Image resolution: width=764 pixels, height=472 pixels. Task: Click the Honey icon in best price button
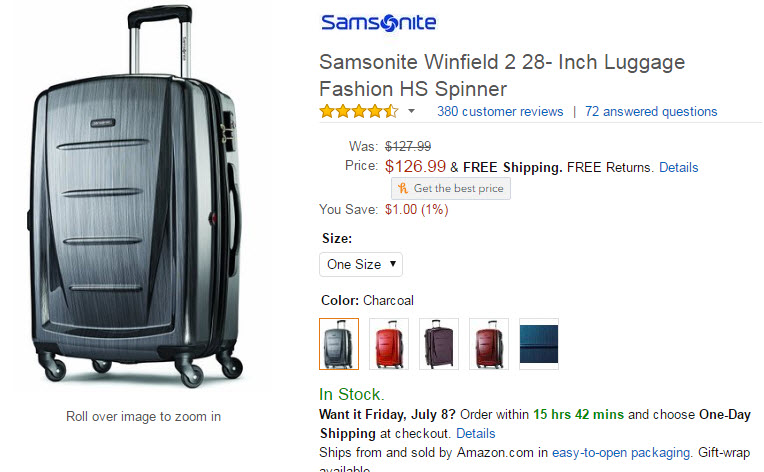[403, 188]
